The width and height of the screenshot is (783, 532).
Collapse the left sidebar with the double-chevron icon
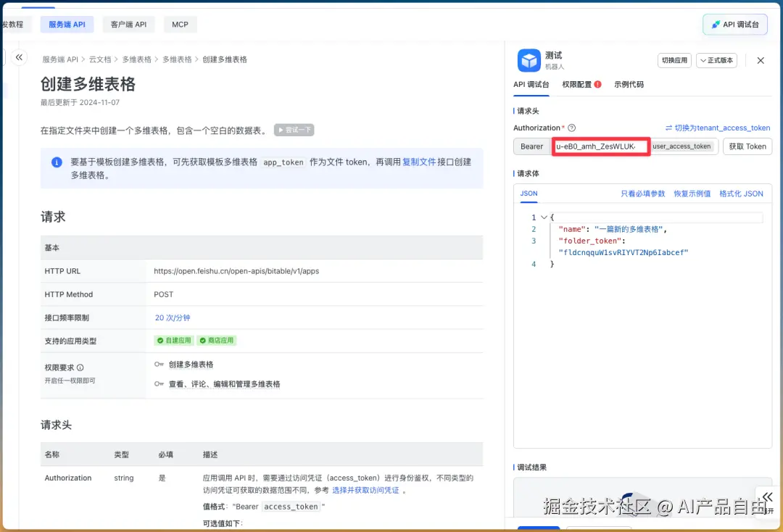(x=19, y=57)
